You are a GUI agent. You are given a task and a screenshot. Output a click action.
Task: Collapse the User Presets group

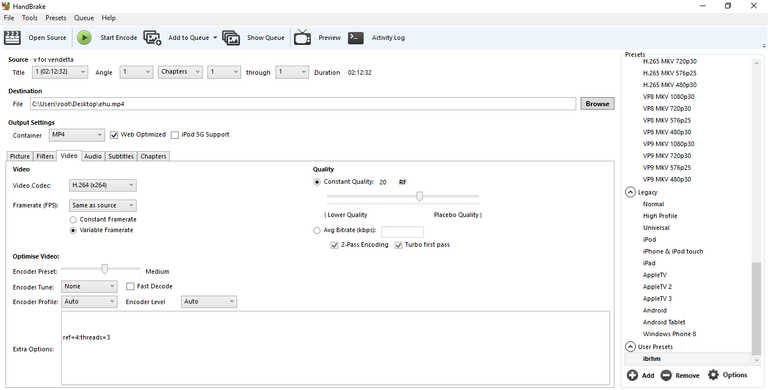631,346
